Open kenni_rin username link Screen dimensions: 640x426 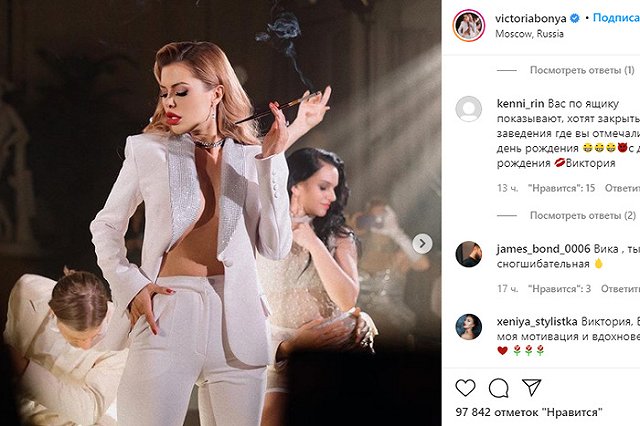521,101
